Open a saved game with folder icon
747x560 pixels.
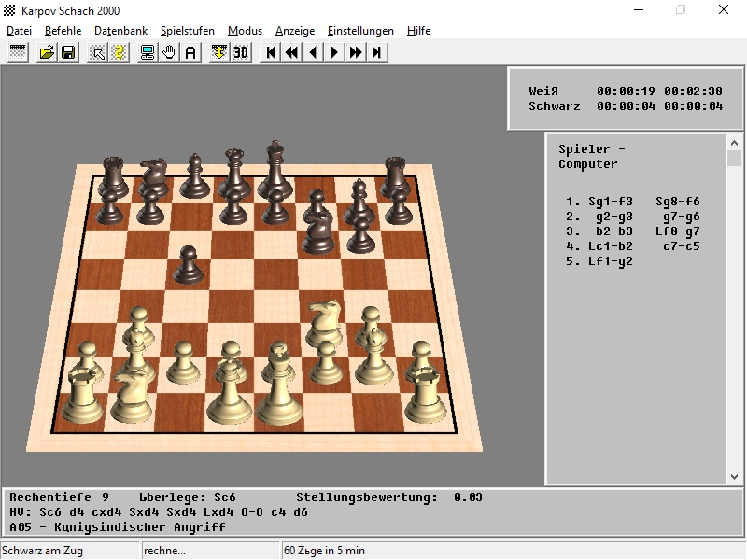[x=47, y=52]
